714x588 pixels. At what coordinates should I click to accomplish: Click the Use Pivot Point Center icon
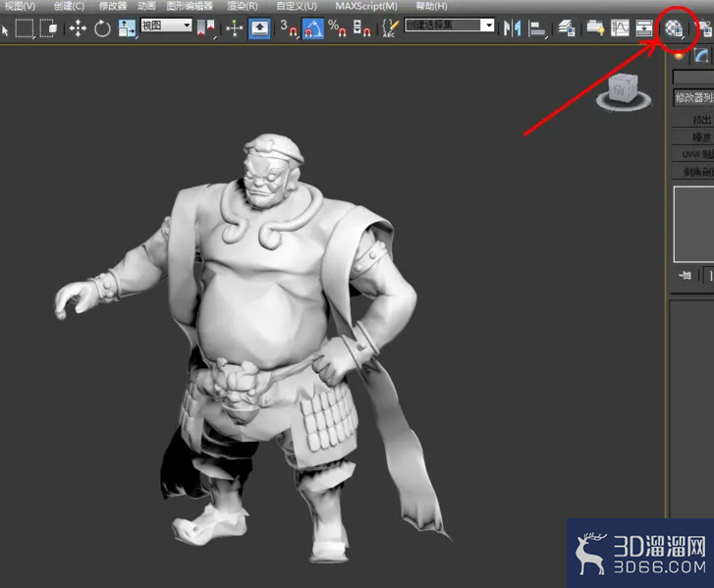205,28
